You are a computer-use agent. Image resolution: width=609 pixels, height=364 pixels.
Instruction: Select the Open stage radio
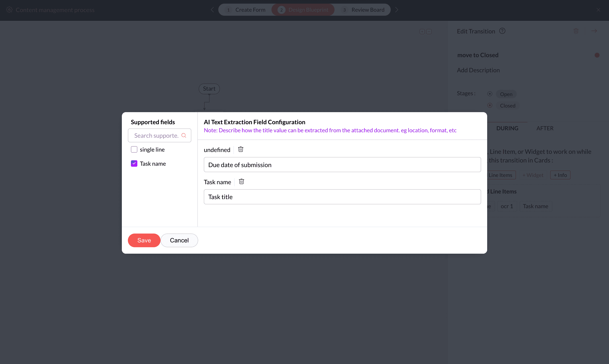[490, 94]
